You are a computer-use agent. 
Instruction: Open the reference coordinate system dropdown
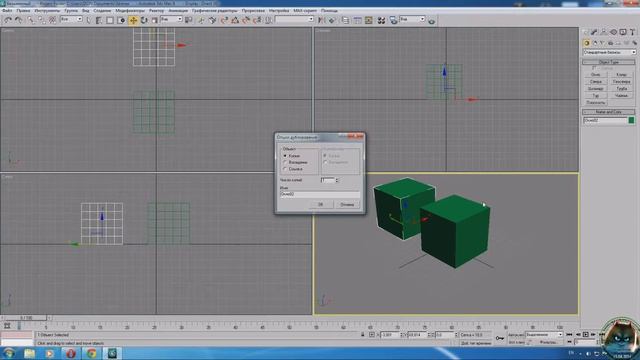(x=171, y=19)
